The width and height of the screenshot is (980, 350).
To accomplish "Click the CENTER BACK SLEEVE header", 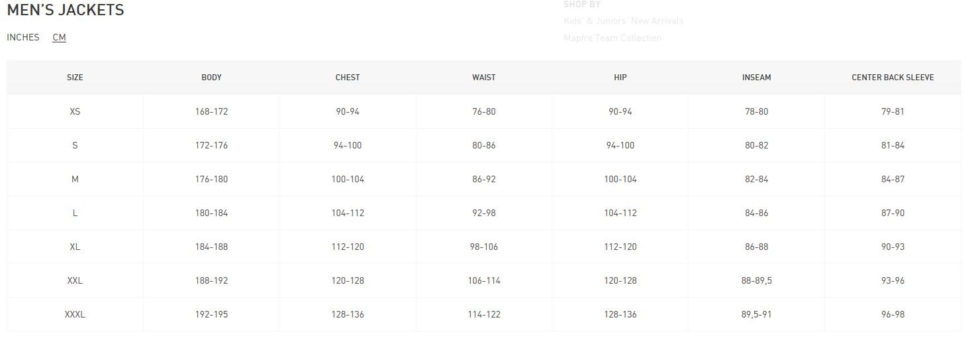I will 893,78.
